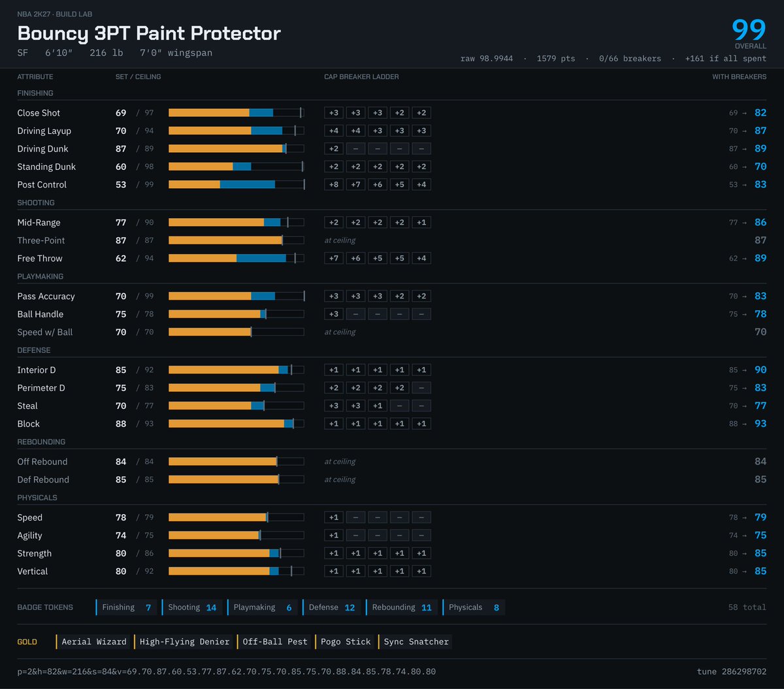Select the +1 cap breaker in Steal row
The width and height of the screenshot is (784, 689).
pos(378,406)
